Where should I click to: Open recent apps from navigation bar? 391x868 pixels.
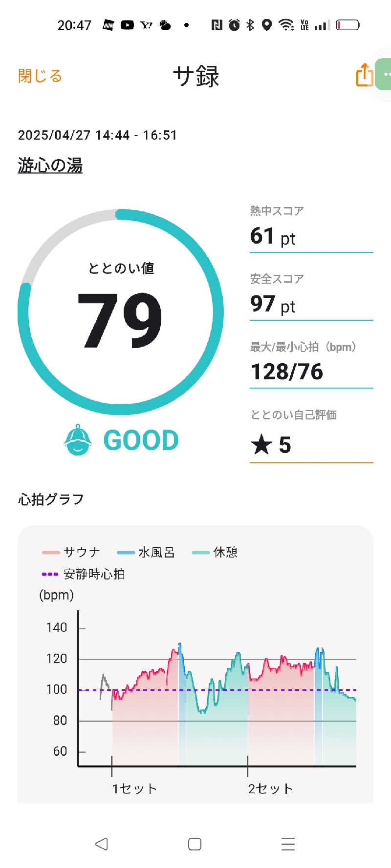288,844
